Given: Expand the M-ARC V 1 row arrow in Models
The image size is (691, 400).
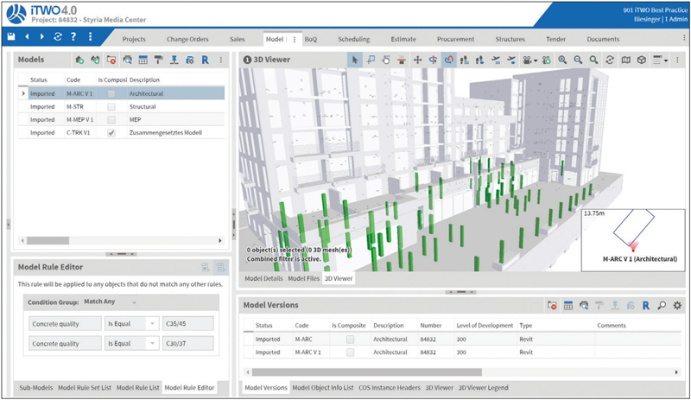Looking at the screenshot, I should (23, 93).
